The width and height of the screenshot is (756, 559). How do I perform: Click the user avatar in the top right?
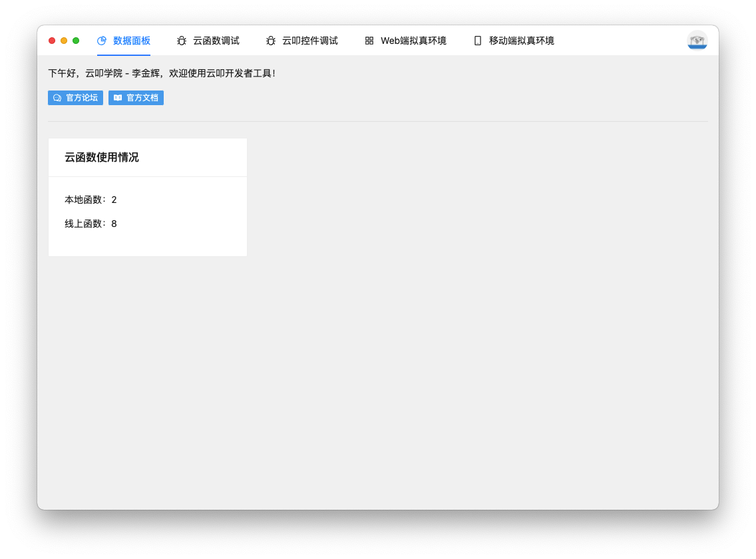point(697,40)
